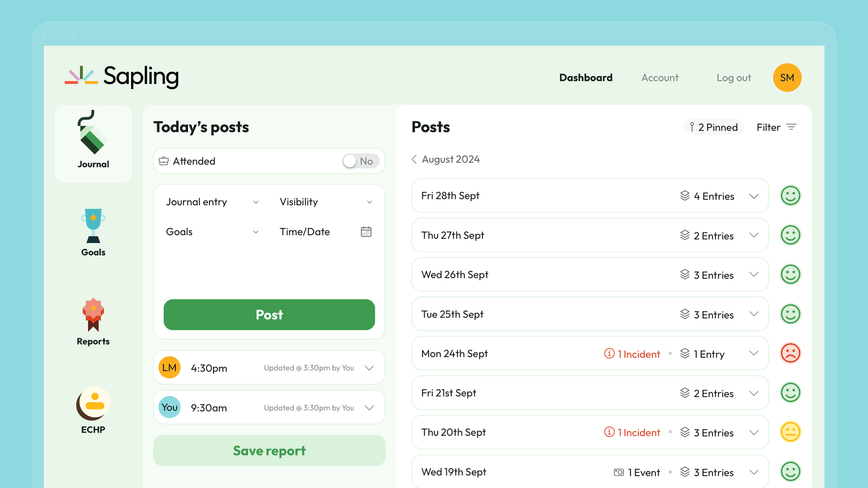Screen dimensions: 868x488
Task: Go to Reports badge icon
Action: click(x=93, y=315)
